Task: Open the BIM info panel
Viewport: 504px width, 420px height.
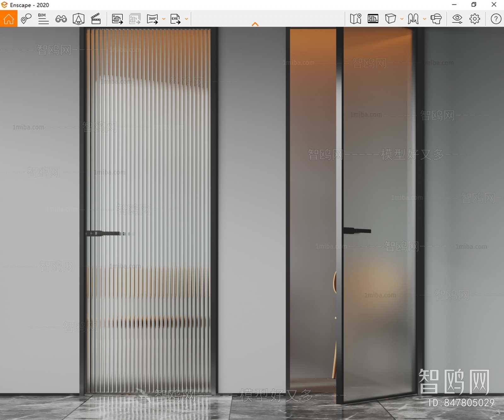Action: point(43,19)
